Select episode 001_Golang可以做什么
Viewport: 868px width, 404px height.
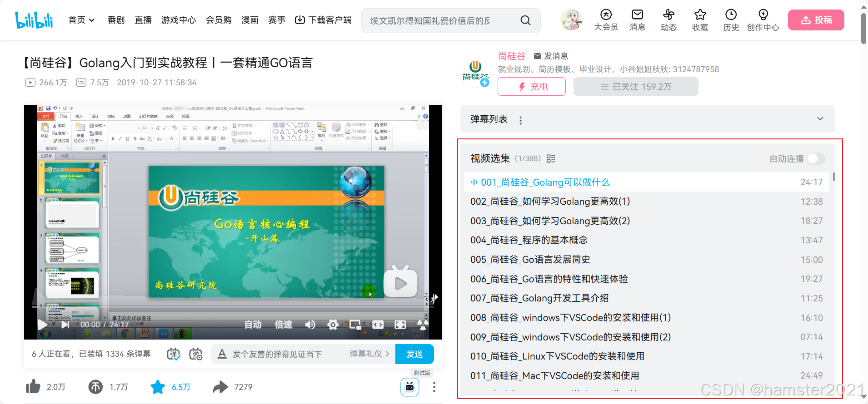click(647, 182)
